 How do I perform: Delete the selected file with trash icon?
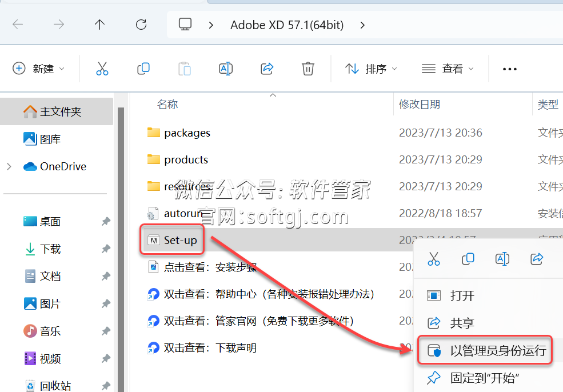coord(308,68)
